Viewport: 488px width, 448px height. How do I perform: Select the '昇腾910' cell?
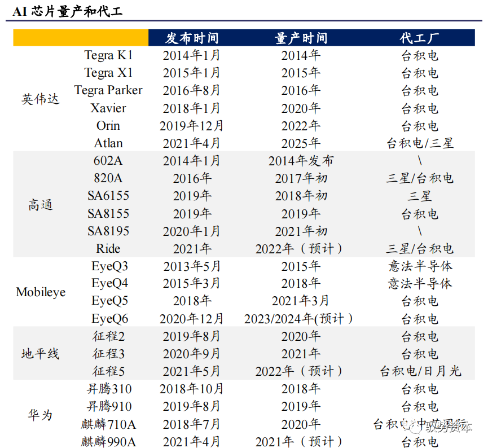(109, 406)
